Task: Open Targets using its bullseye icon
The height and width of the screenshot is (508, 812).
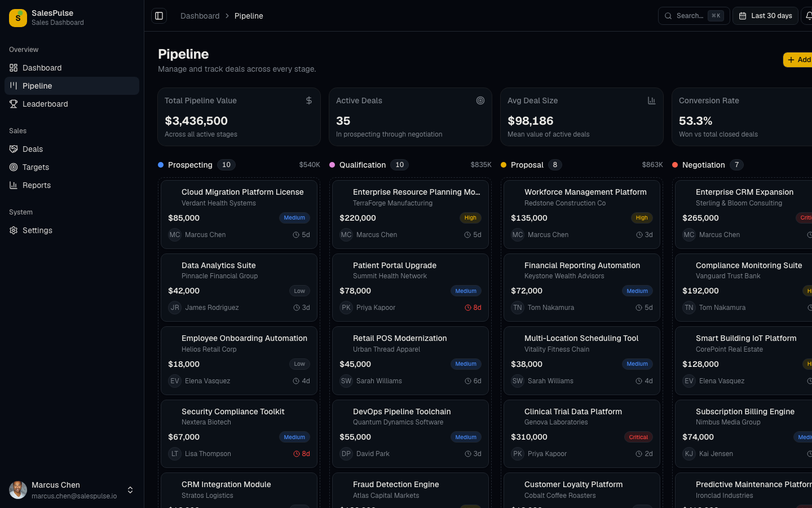Action: [x=14, y=167]
